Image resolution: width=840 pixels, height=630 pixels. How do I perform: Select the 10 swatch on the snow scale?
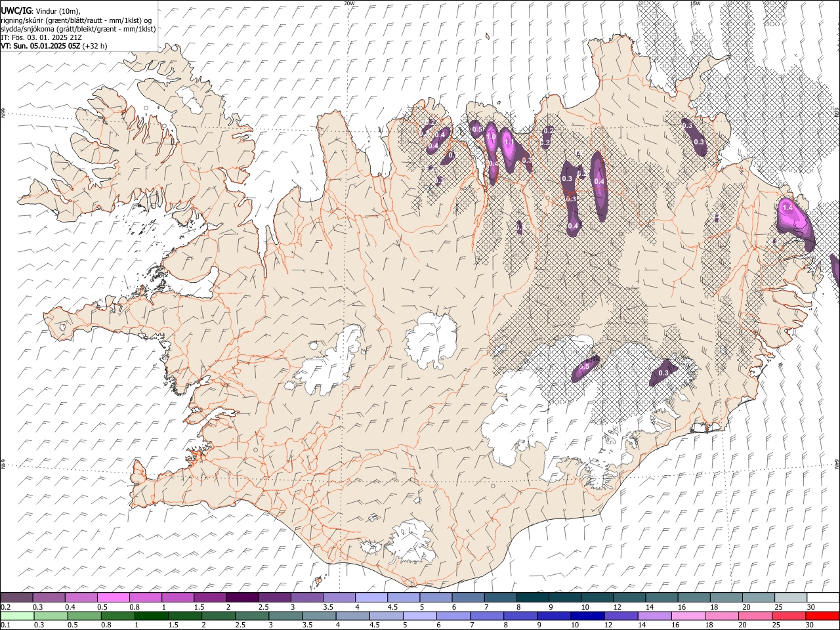pyautogui.click(x=597, y=597)
